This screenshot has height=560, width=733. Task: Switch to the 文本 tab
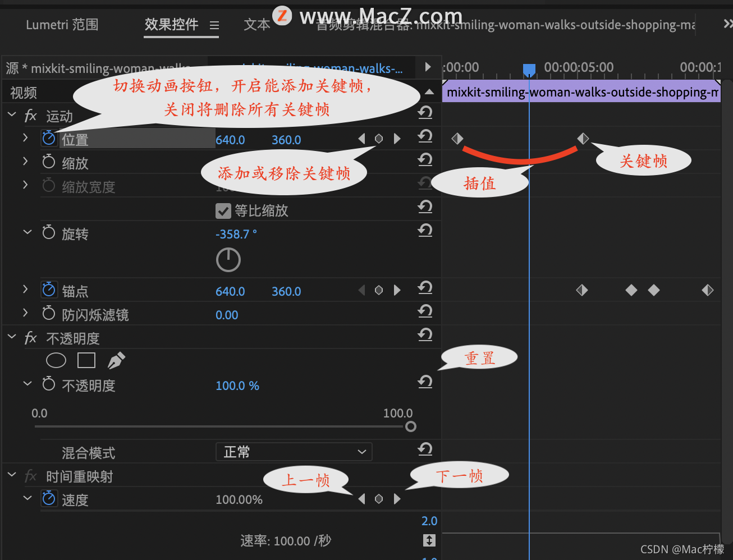click(x=257, y=25)
